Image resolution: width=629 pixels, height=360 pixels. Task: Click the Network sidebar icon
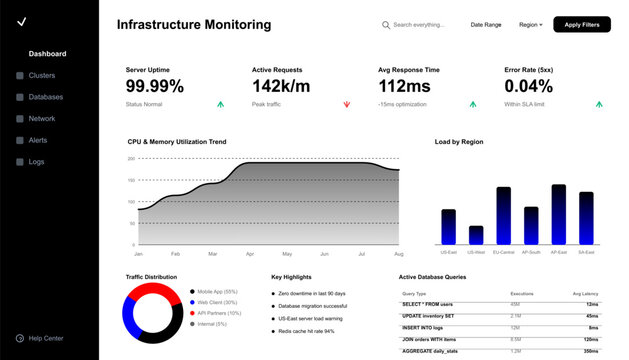(x=20, y=119)
